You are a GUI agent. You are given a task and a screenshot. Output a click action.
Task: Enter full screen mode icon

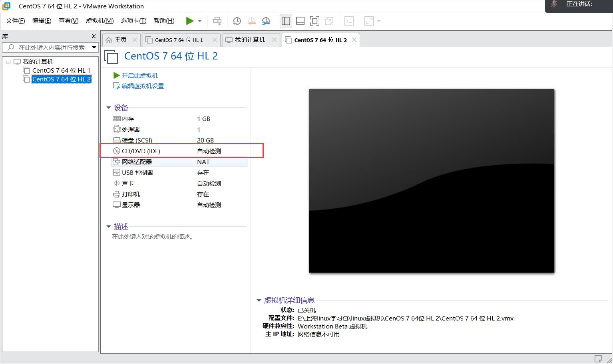coord(314,21)
